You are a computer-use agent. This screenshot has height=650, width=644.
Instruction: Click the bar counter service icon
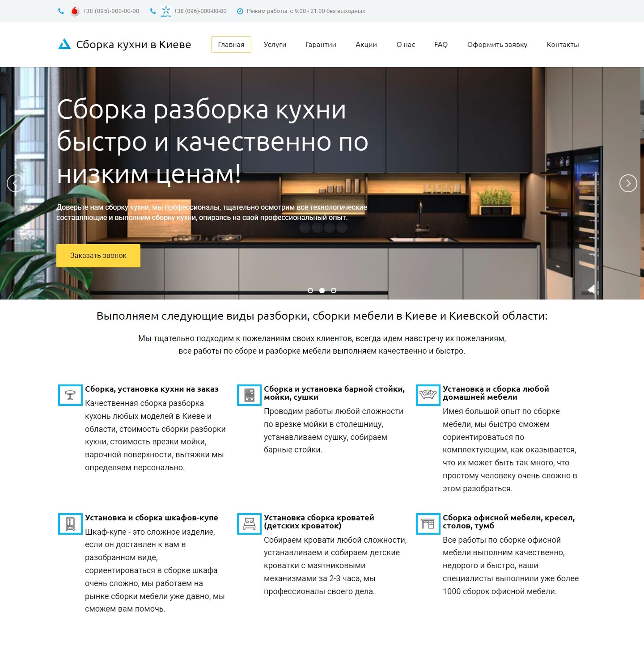click(249, 395)
